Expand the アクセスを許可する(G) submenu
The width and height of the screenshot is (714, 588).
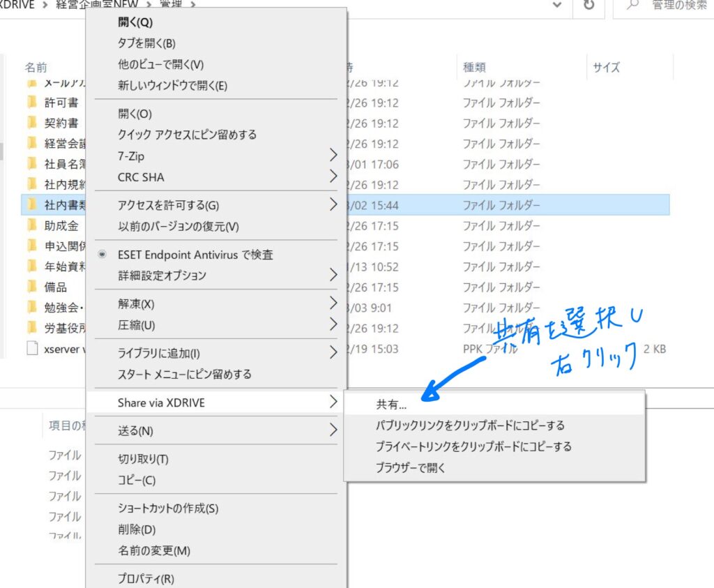click(x=333, y=205)
